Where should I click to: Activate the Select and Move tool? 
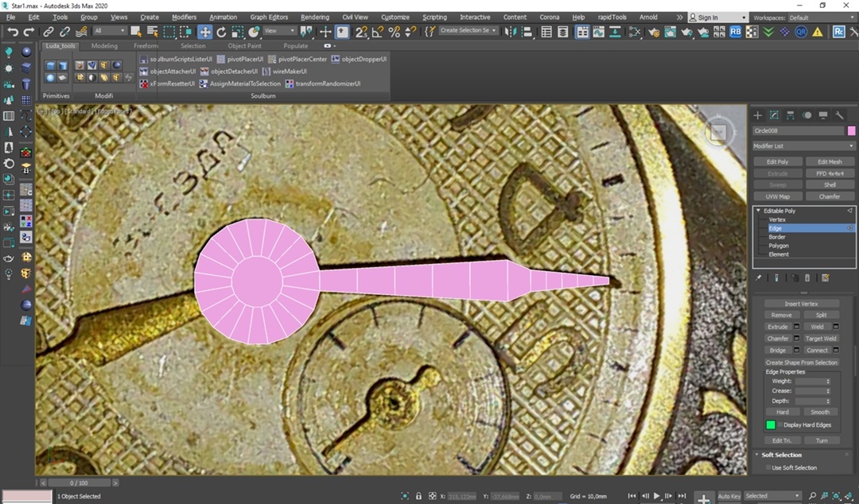click(205, 32)
